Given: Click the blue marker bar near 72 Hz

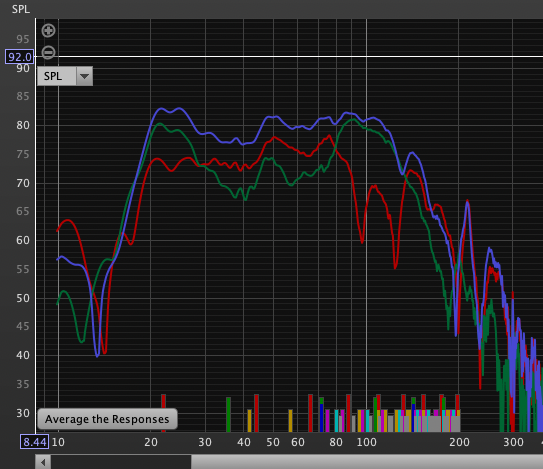Looking at the screenshot, I should [321, 418].
